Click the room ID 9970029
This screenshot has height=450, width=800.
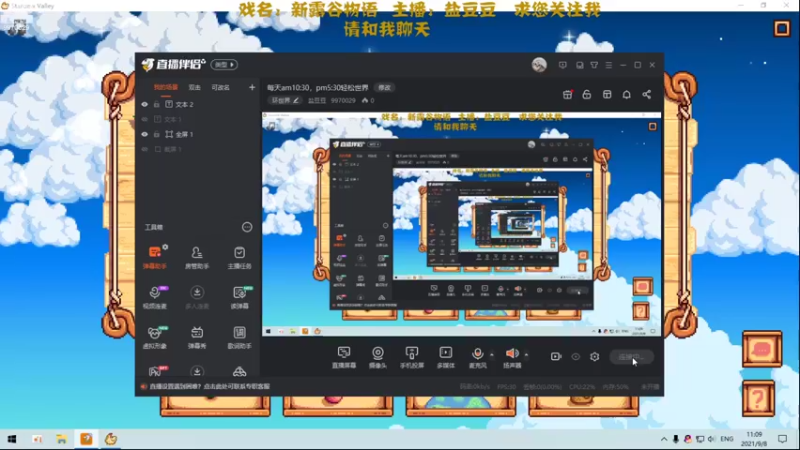[x=343, y=101]
